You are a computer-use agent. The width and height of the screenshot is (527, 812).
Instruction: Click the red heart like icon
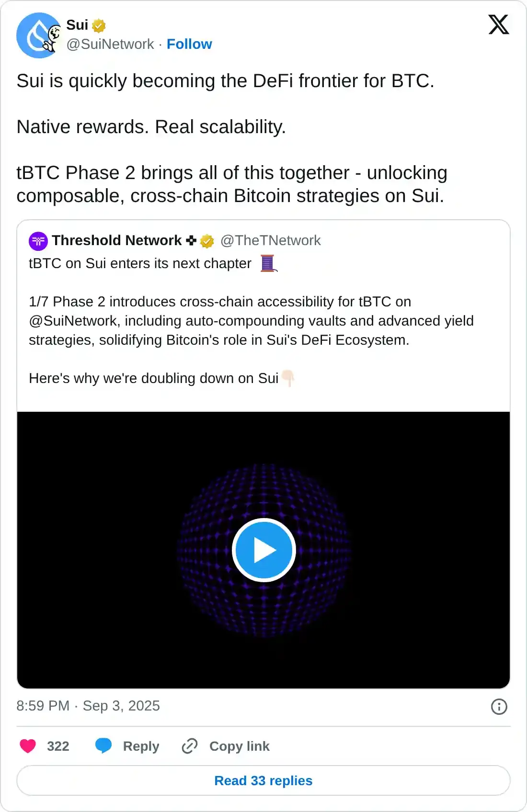point(28,746)
